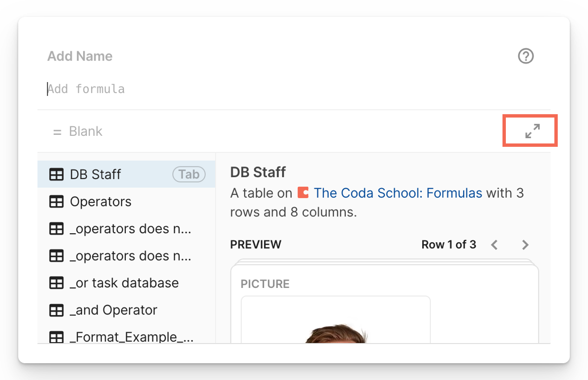Choose the _or task database suggestion
The width and height of the screenshot is (588, 380).
coord(124,283)
